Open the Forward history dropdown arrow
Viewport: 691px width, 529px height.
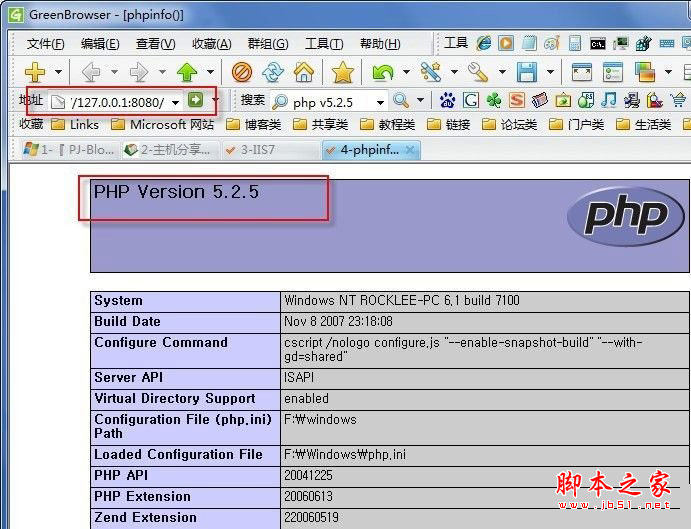tap(162, 72)
